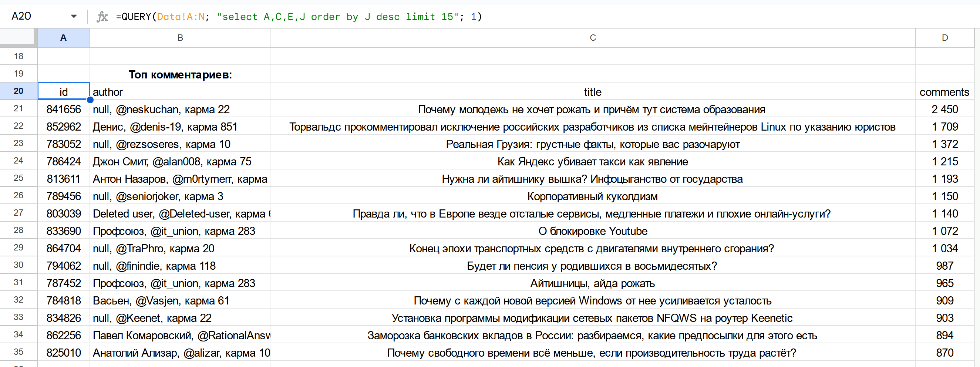Select row 27 header
This screenshot has width=980, height=367.
[x=18, y=213]
